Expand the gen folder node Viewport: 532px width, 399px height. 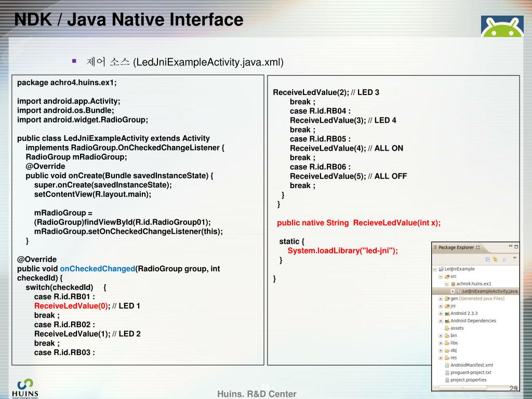tap(441, 299)
